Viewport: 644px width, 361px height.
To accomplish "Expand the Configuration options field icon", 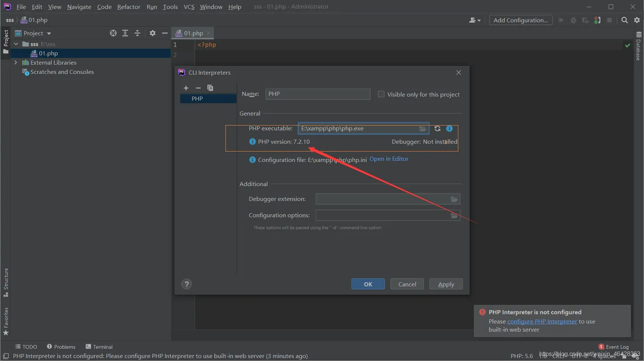I will click(454, 215).
